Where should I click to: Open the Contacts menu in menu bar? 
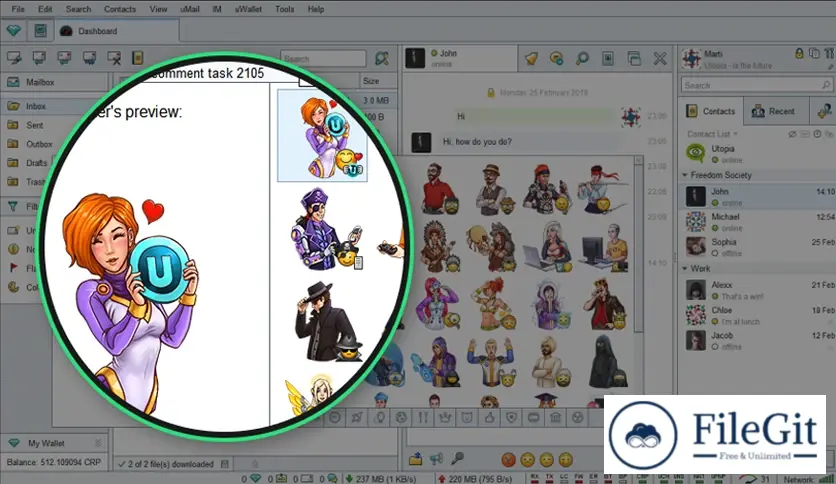point(120,9)
